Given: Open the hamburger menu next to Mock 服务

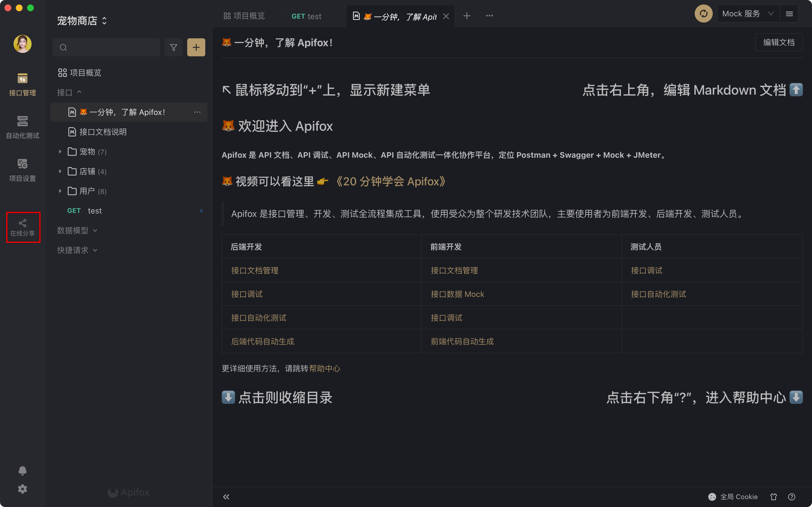Looking at the screenshot, I should 789,14.
